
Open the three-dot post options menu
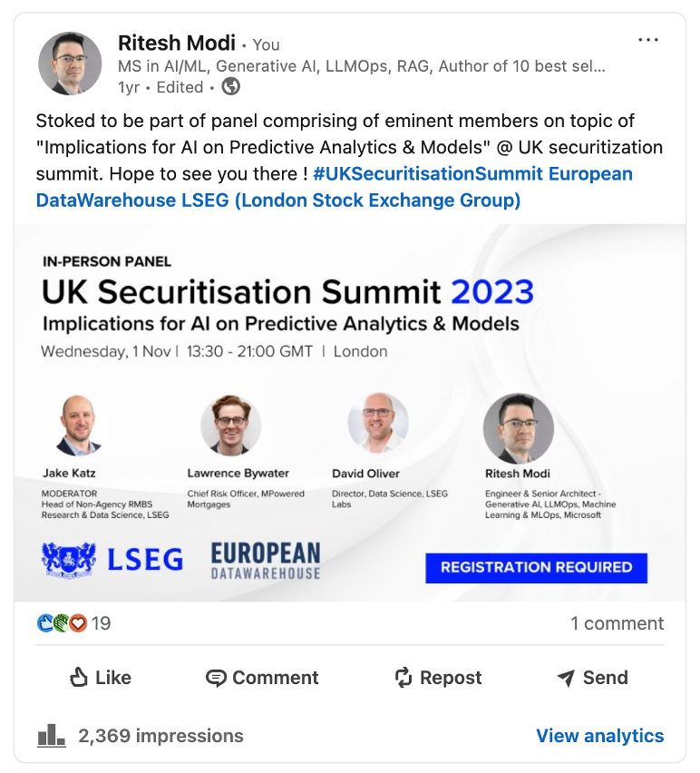point(647,40)
